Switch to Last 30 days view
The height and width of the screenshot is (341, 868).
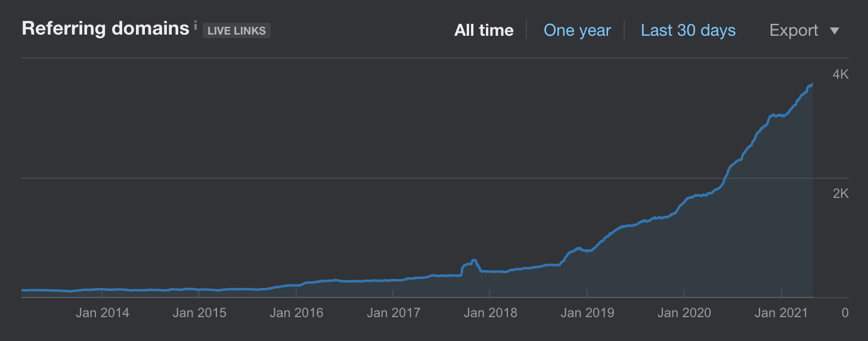point(688,30)
